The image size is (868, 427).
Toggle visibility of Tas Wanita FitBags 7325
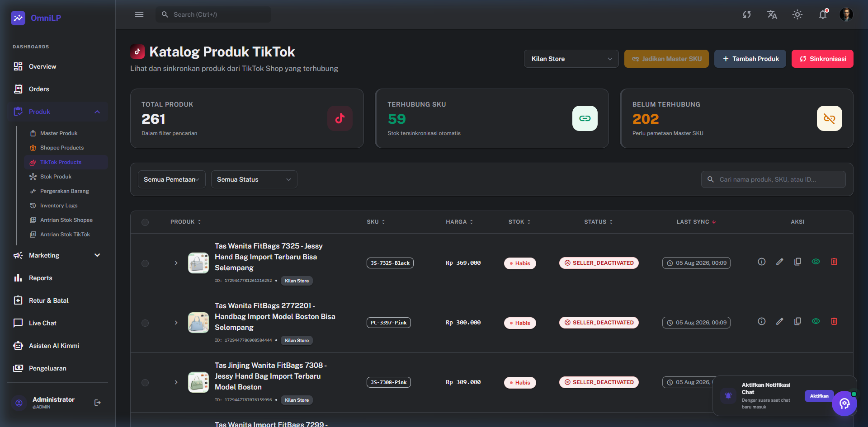coord(816,262)
